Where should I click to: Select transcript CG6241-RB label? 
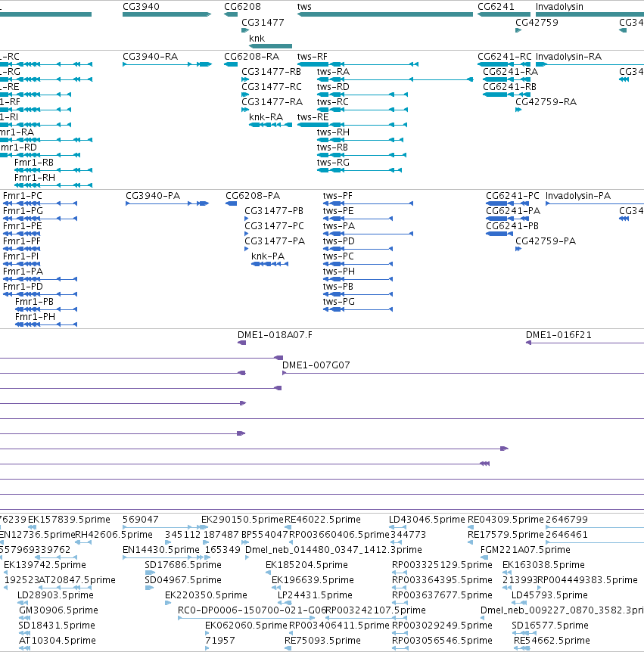[x=509, y=87]
